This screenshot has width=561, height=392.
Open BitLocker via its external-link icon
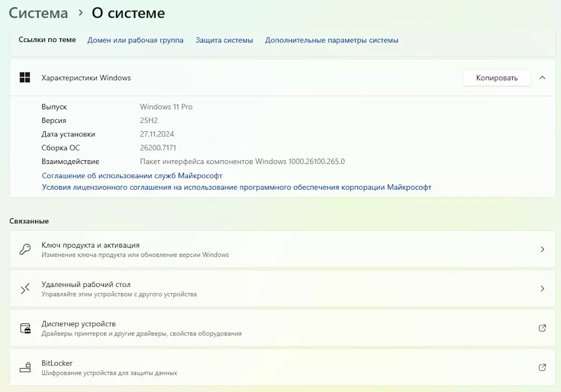(542, 367)
